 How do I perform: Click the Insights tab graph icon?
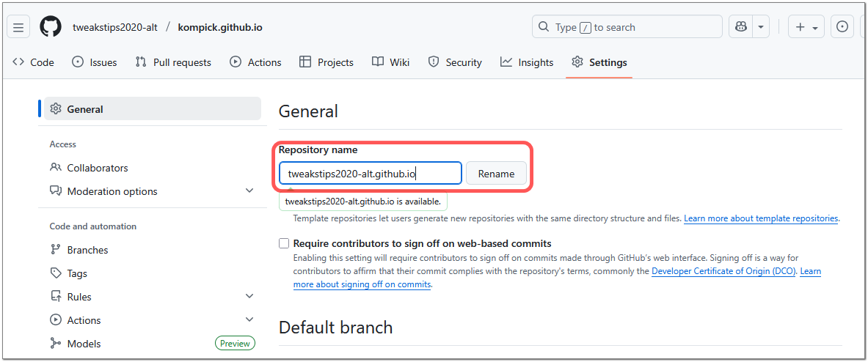coord(506,62)
